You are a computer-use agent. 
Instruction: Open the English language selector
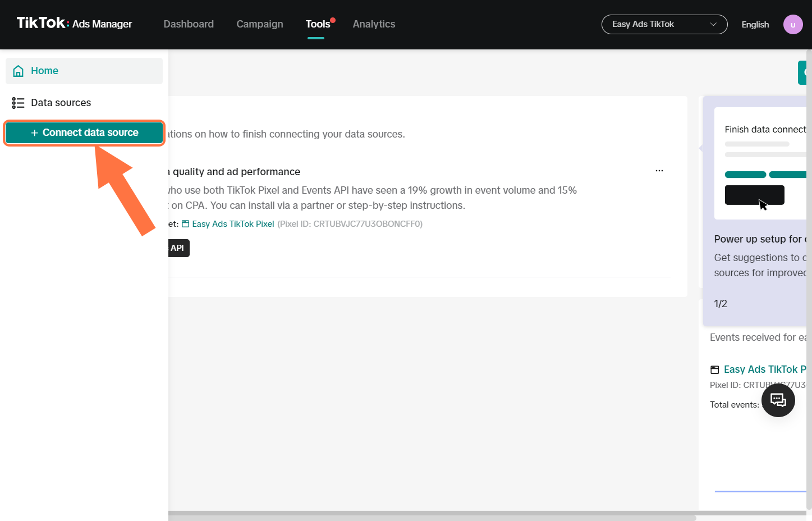755,24
